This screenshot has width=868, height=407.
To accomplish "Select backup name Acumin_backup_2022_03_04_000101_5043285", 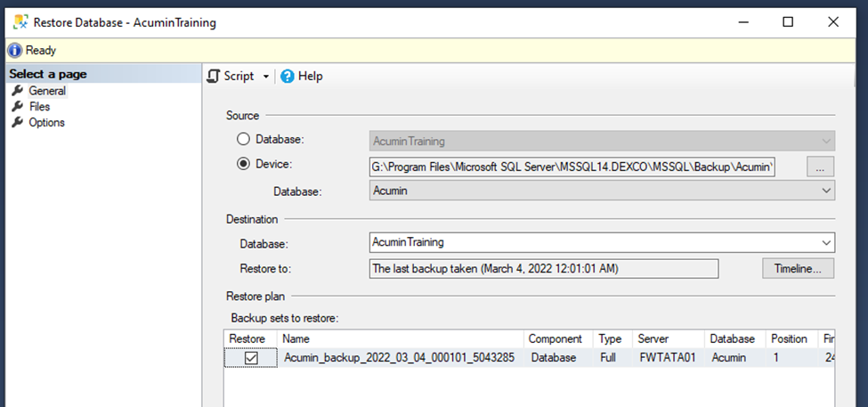I will coord(399,358).
